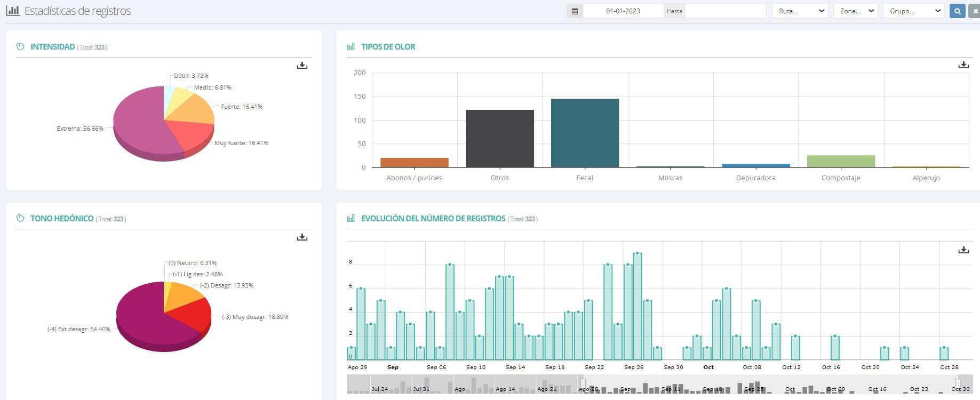Click the green Compostaje bar
Image resolution: width=980 pixels, height=400 pixels.
[841, 161]
